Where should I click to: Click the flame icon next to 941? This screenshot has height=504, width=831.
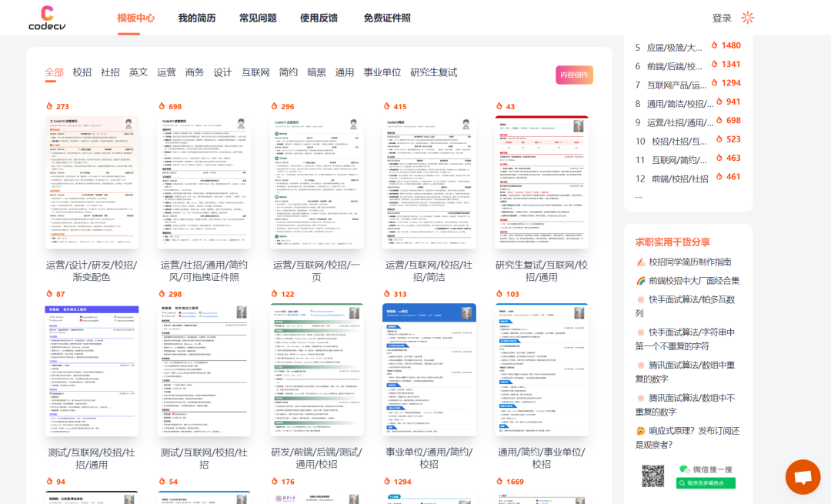point(719,102)
